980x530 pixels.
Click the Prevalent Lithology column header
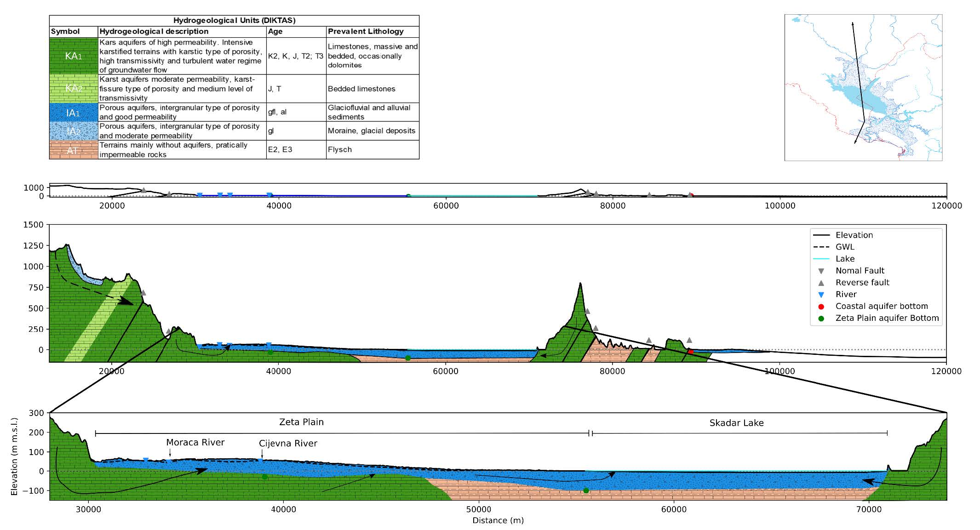pyautogui.click(x=366, y=31)
